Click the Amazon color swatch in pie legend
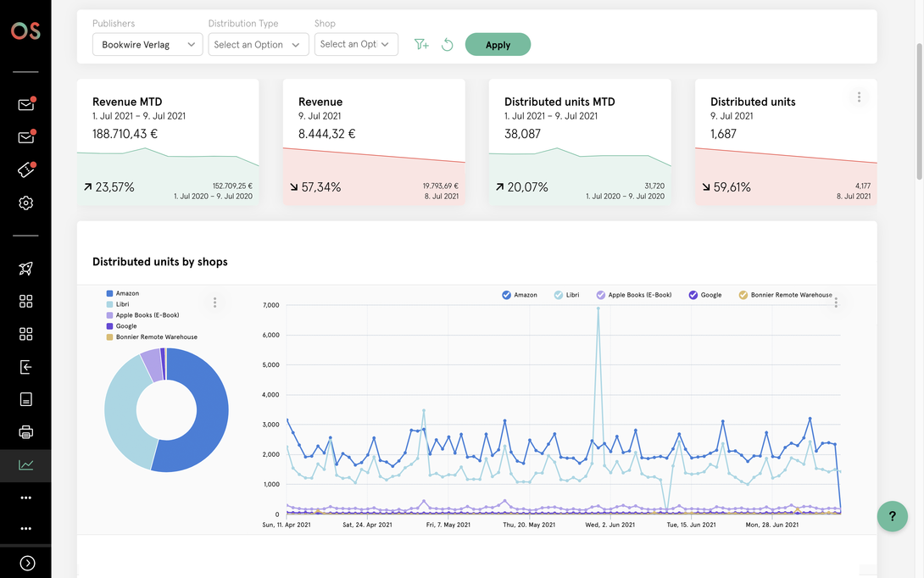This screenshot has height=578, width=924. tap(109, 294)
